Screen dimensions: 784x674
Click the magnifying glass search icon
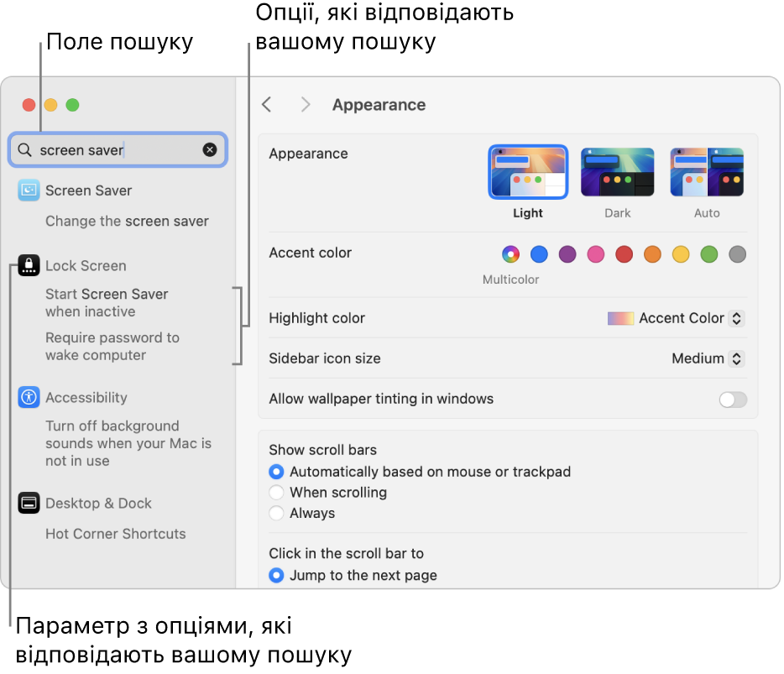click(24, 149)
